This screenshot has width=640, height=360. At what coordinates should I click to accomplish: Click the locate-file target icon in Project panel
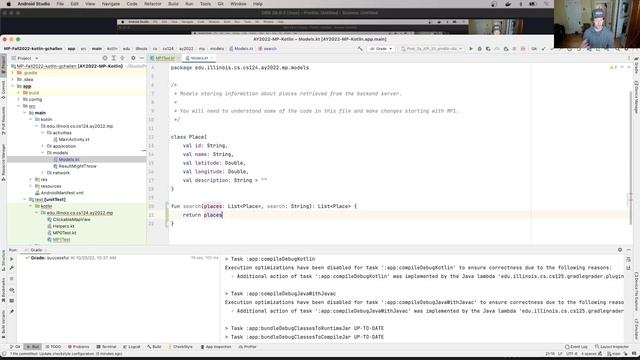click(x=105, y=58)
